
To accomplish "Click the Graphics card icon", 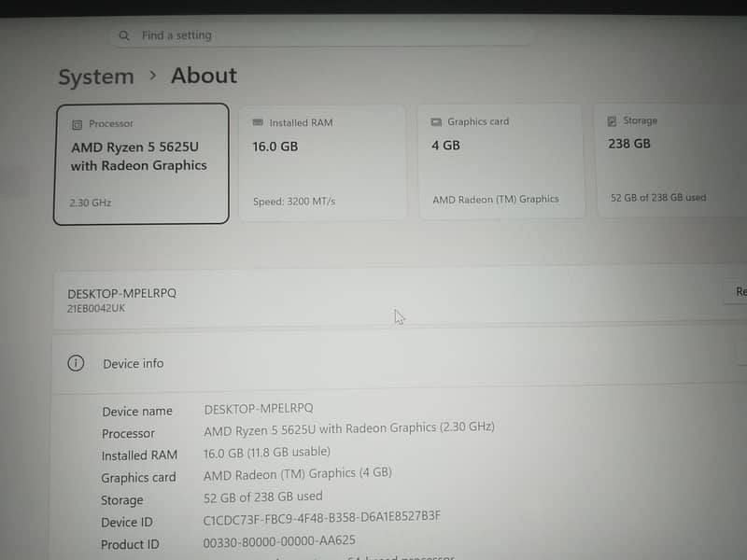I will point(436,122).
